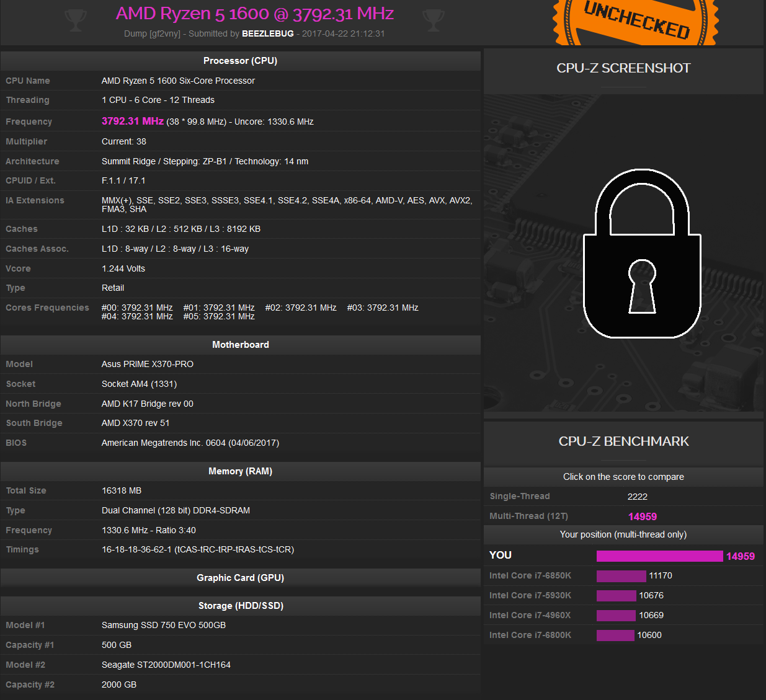This screenshot has width=766, height=700.
Task: Click the IA Extensions instruction list
Action: point(287,205)
